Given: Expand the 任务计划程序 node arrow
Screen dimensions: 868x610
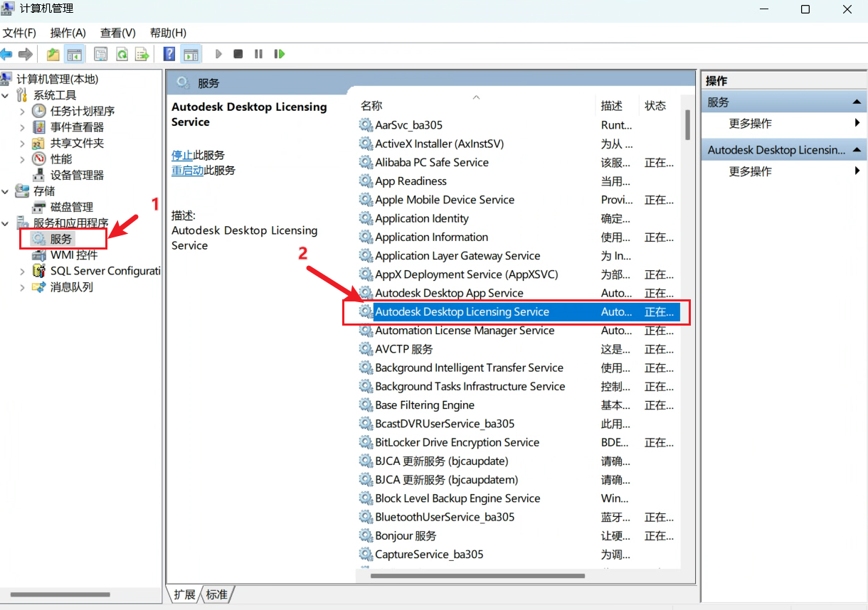Looking at the screenshot, I should click(23, 111).
